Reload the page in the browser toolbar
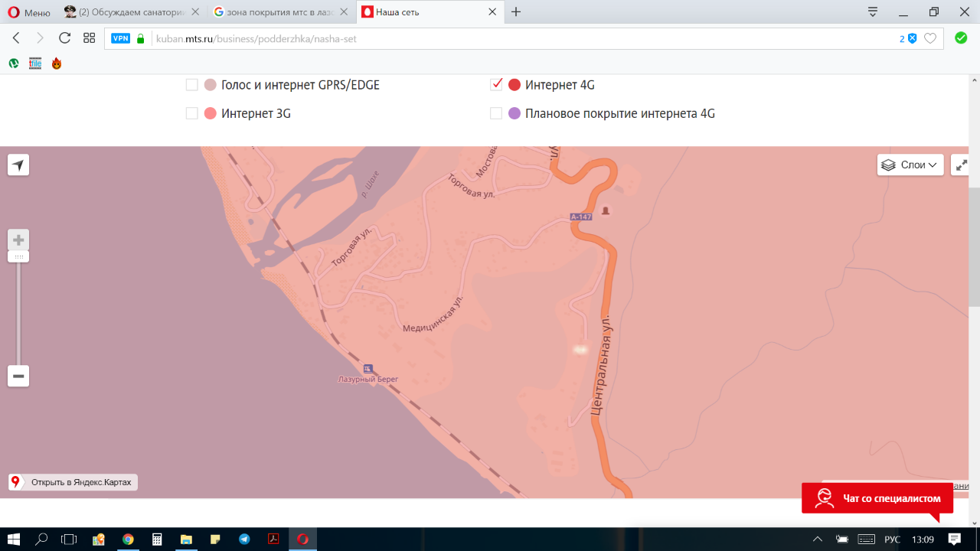The width and height of the screenshot is (980, 551). (64, 38)
